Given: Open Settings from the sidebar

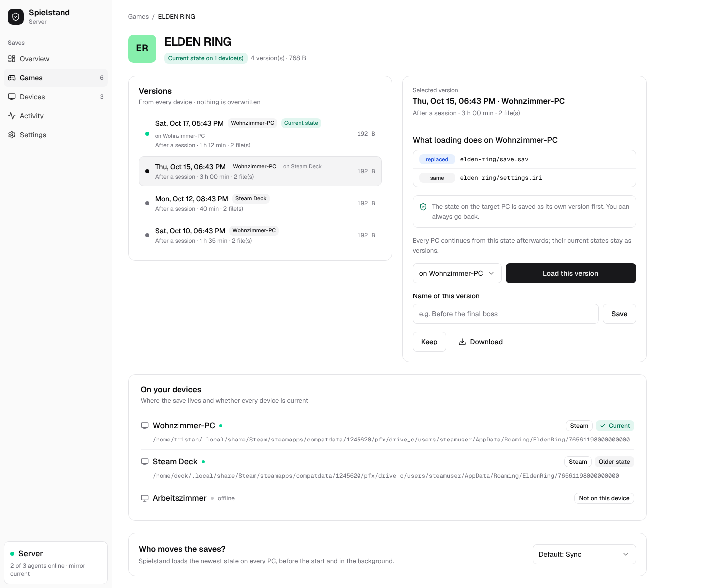Looking at the screenshot, I should [x=56, y=135].
